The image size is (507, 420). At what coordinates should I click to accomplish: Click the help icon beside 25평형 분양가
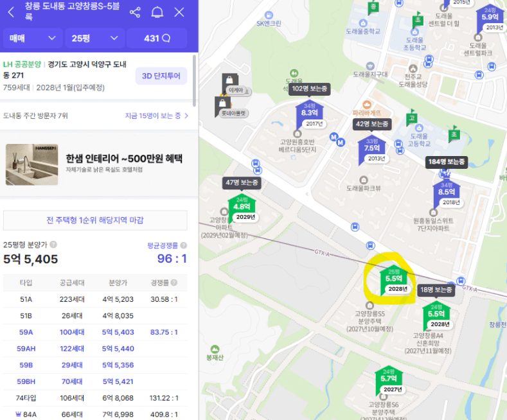coord(53,245)
